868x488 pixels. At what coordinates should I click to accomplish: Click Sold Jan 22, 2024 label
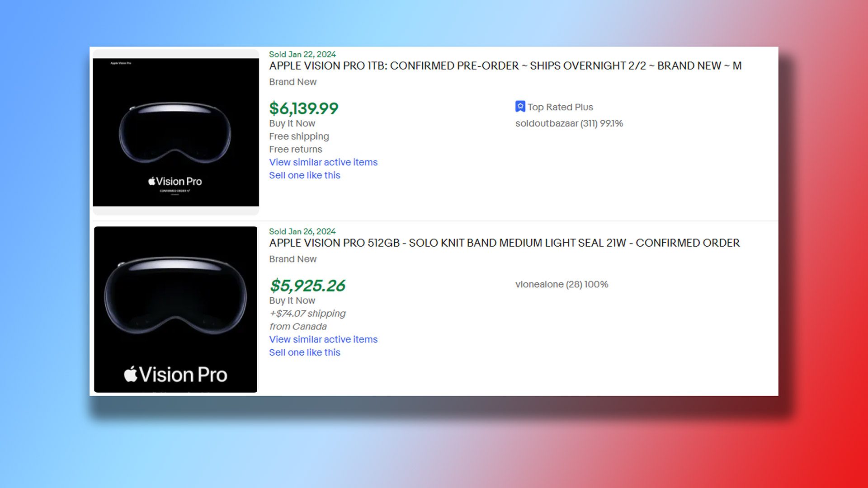(x=302, y=54)
